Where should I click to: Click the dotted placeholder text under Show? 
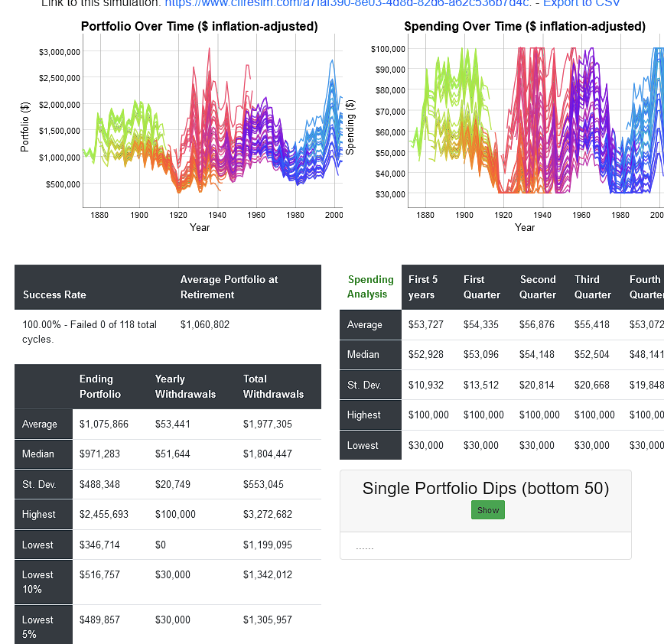click(x=365, y=547)
